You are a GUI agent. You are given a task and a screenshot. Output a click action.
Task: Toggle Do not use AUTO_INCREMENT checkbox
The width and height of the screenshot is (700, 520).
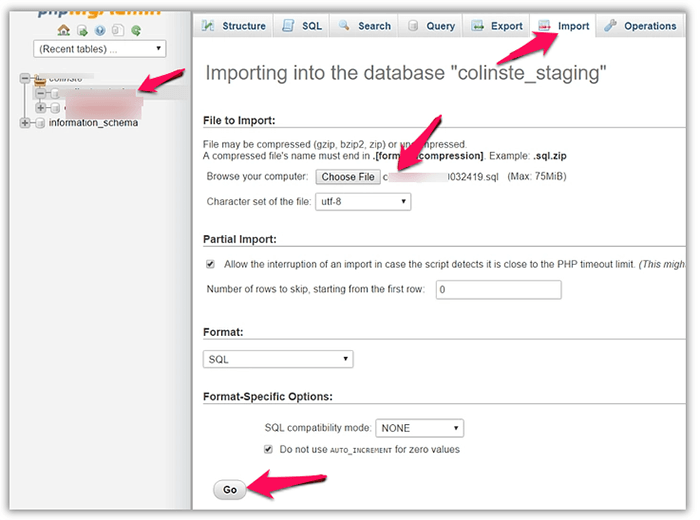[268, 449]
